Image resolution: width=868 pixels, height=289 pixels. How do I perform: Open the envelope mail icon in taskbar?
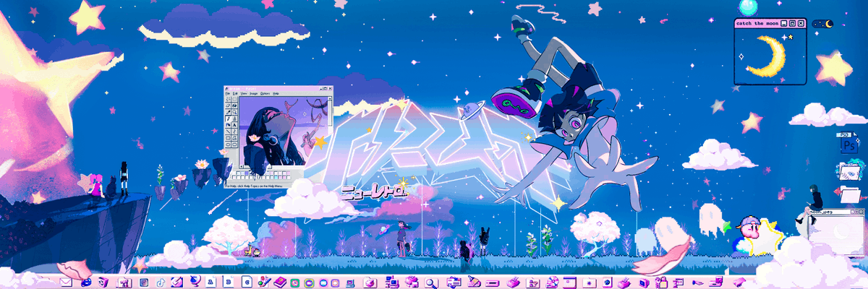pyautogui.click(x=66, y=281)
